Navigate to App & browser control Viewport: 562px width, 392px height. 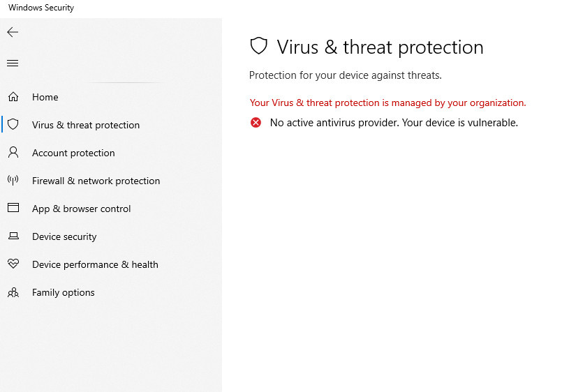click(x=82, y=209)
